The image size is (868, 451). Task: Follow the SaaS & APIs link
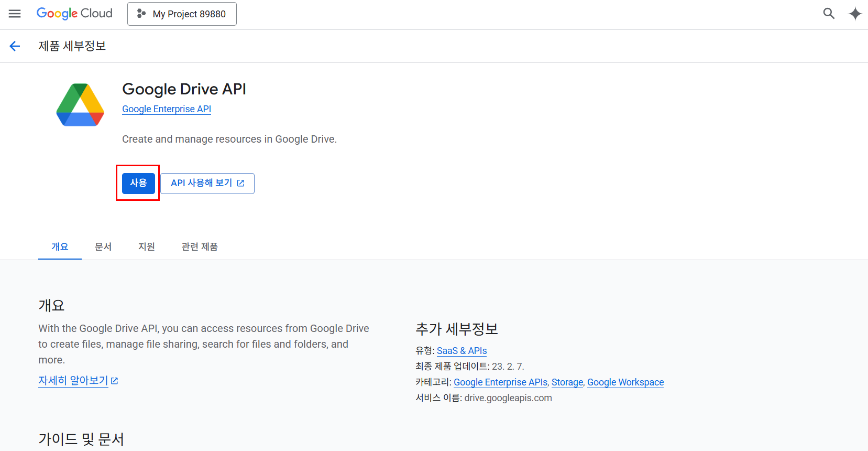(x=462, y=351)
